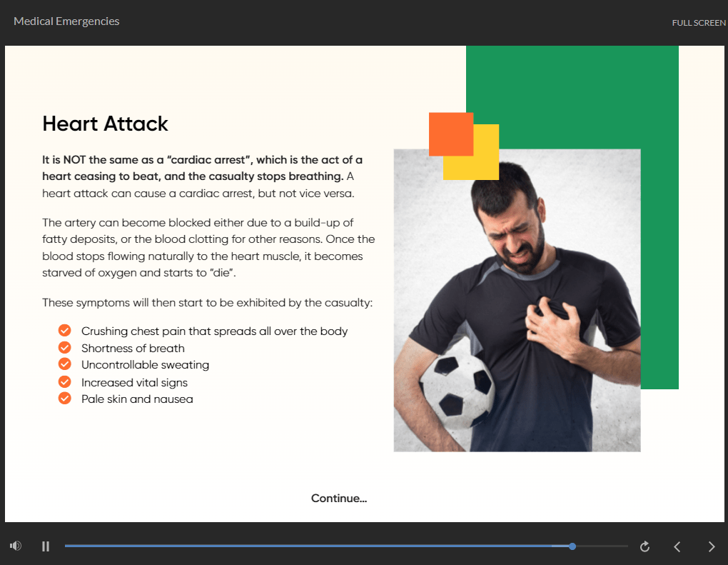The image size is (728, 565).
Task: Click the 'These symptoms will then start' sentence
Action: 208,302
